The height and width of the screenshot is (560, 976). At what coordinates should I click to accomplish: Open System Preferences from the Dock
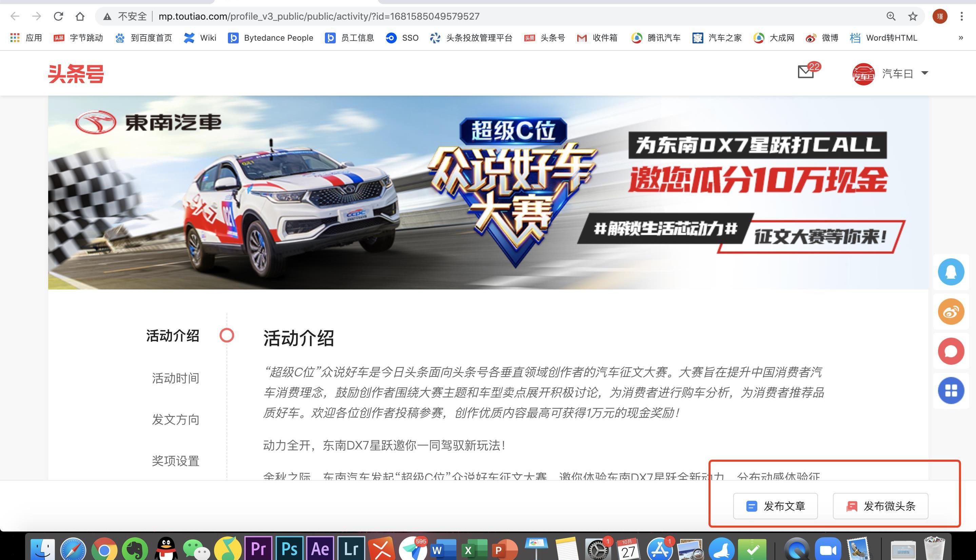pos(598,549)
